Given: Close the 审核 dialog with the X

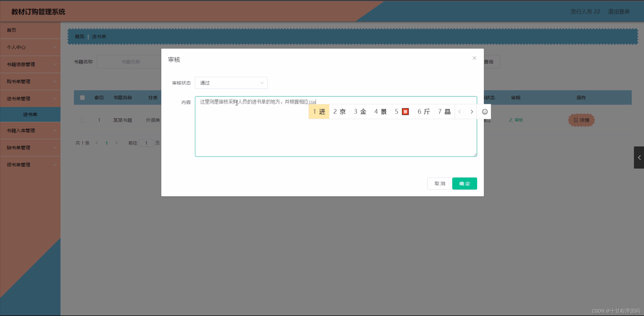Looking at the screenshot, I should 474,58.
